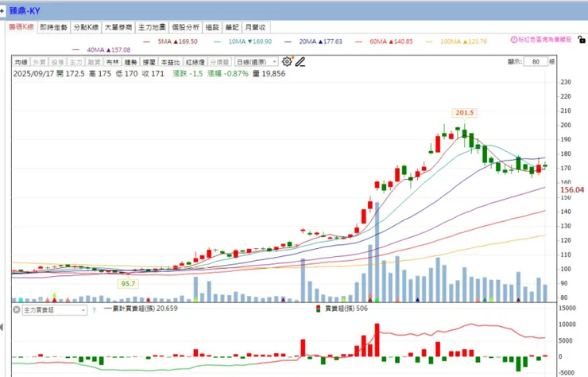Switch to the 個股分析 tab
The width and height of the screenshot is (588, 377).
(186, 27)
